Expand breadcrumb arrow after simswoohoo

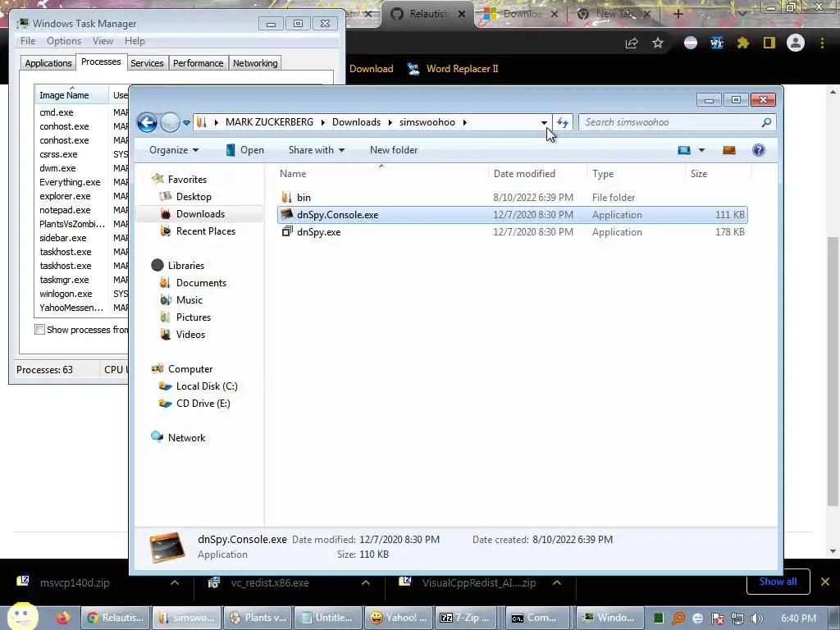(x=464, y=122)
